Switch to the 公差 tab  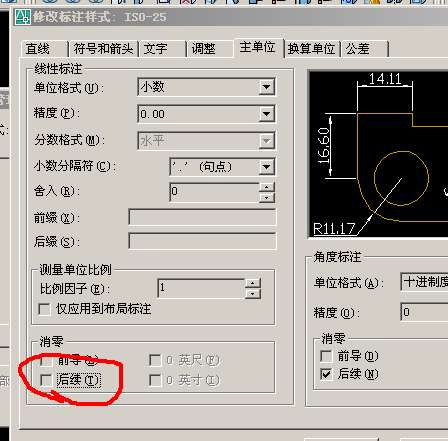(365, 49)
